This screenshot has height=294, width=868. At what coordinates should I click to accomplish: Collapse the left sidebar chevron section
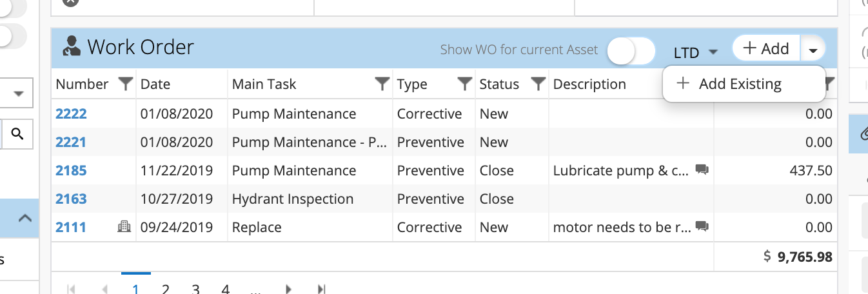25,218
